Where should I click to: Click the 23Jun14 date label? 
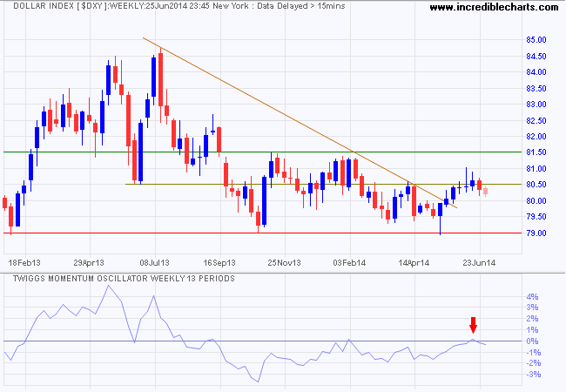pyautogui.click(x=479, y=263)
